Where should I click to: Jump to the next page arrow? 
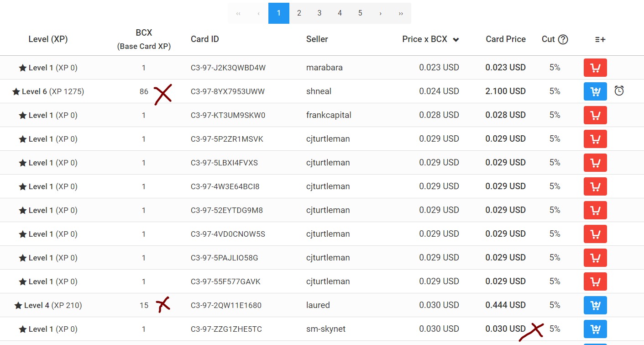point(380,13)
